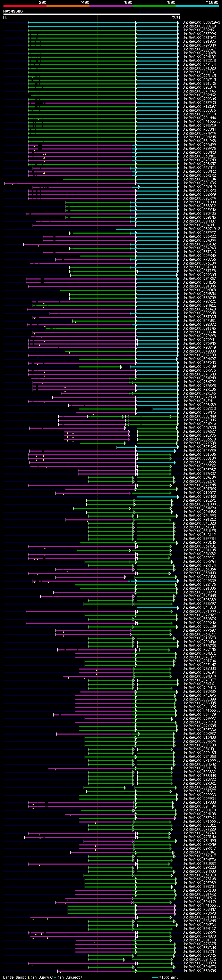Select the UniRef100_Q84P43 label

click(x=199, y=248)
